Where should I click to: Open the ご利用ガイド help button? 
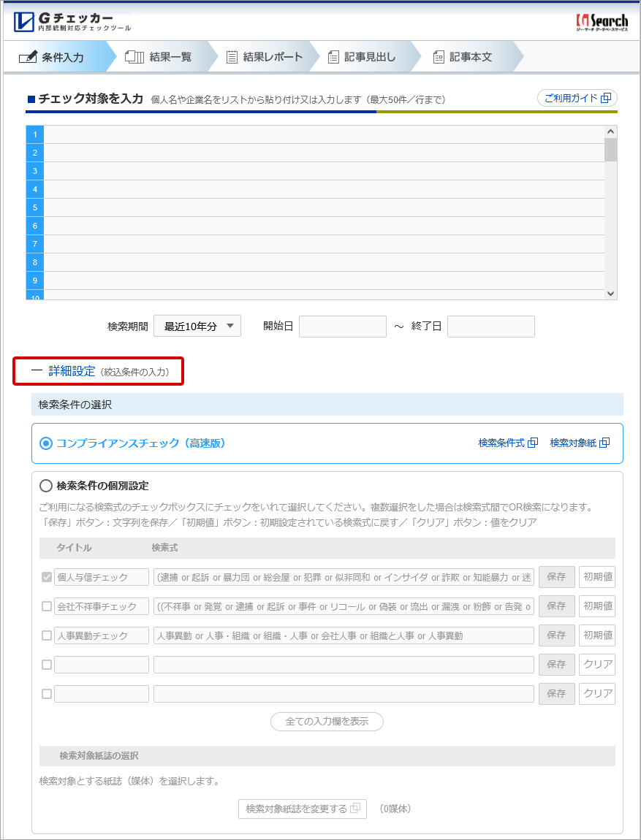click(x=577, y=98)
